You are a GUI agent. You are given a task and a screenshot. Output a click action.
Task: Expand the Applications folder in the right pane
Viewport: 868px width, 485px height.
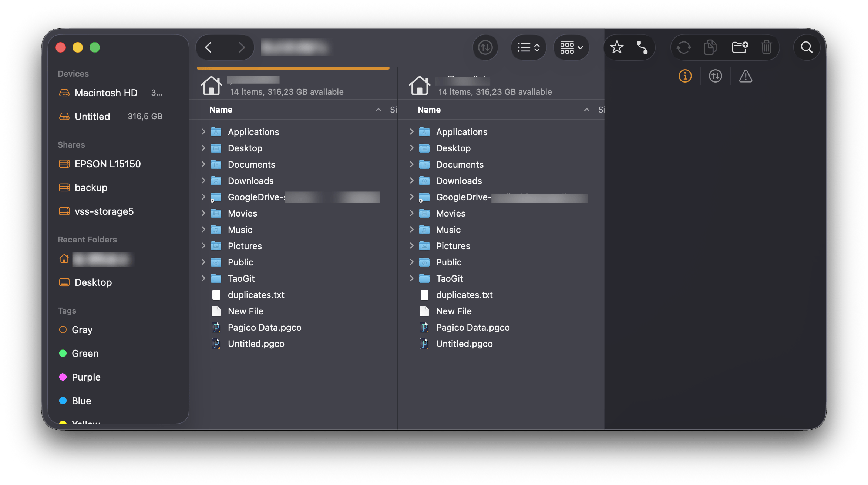412,131
